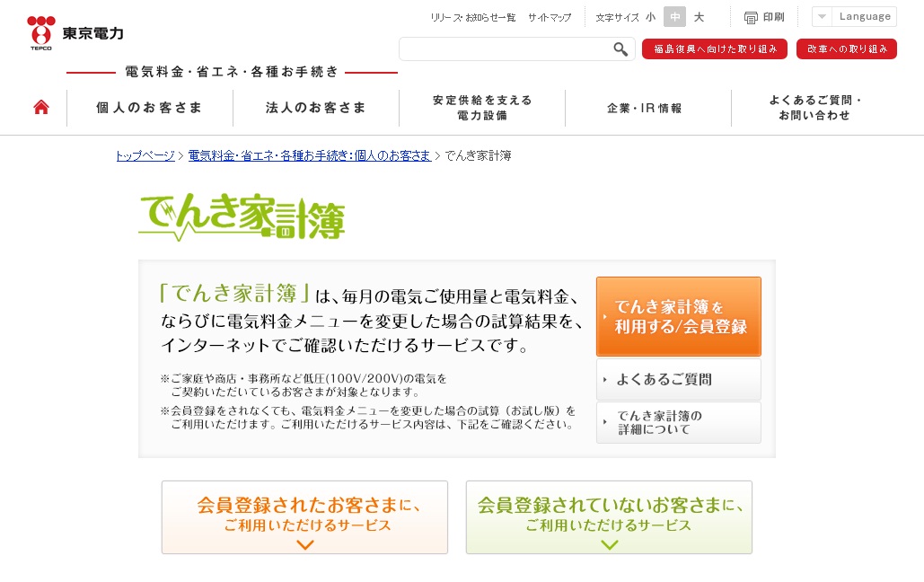924x582 pixels.
Task: Expand 会員登録されていないお客さまに services section
Action: pyautogui.click(x=610, y=517)
